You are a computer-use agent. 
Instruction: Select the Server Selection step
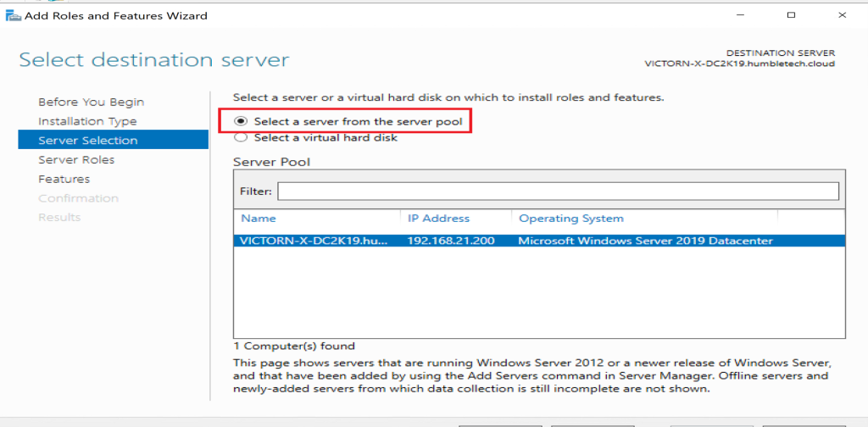click(x=87, y=141)
